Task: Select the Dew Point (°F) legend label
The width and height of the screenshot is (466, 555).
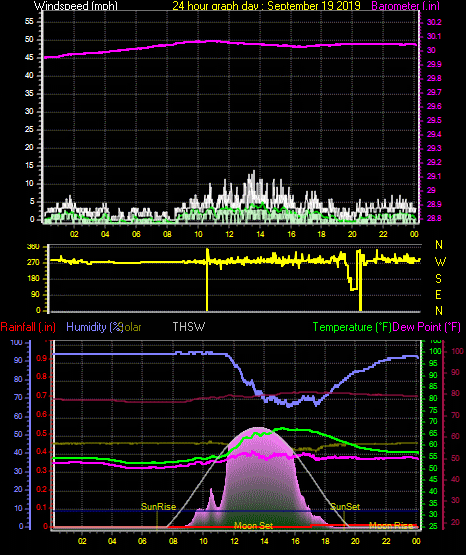Action: point(427,327)
